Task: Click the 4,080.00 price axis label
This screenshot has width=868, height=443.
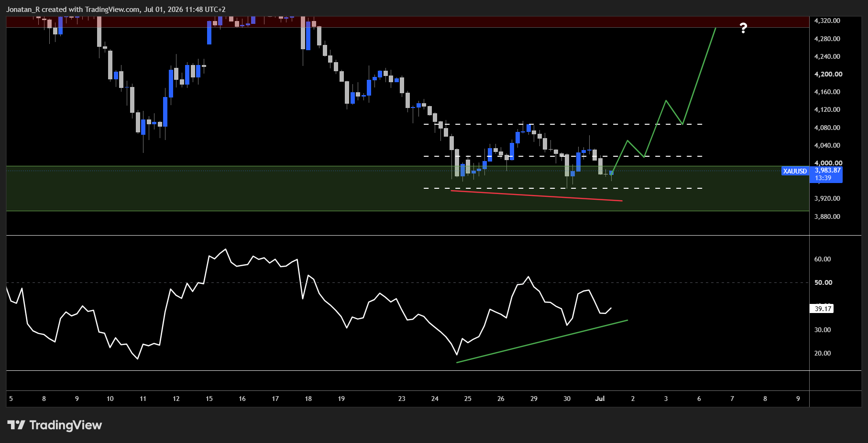Action: pyautogui.click(x=827, y=128)
